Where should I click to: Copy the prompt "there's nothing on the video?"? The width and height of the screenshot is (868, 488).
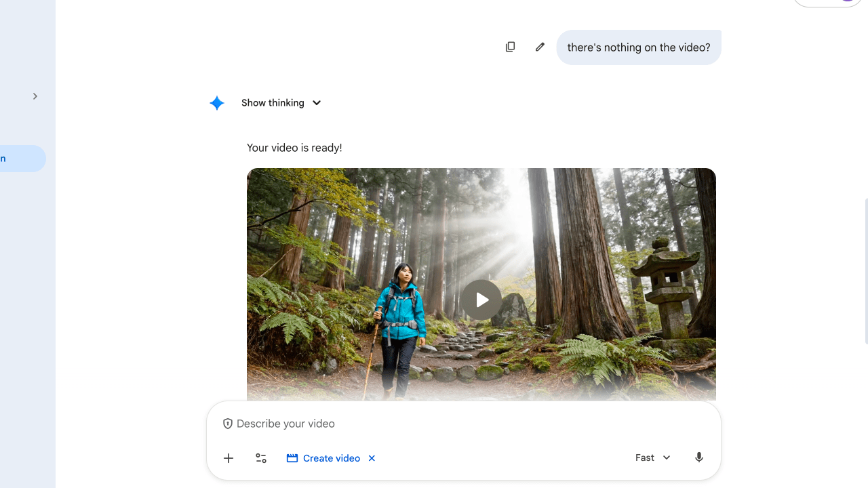(x=510, y=47)
